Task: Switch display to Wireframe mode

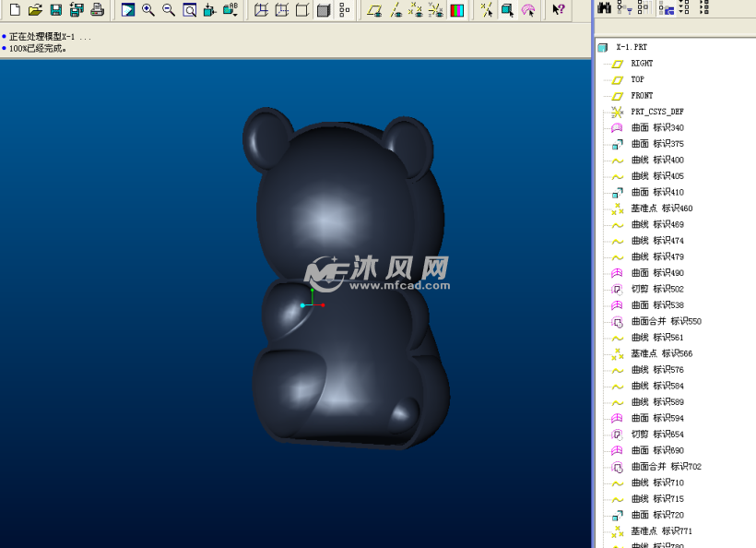Action: [261, 9]
